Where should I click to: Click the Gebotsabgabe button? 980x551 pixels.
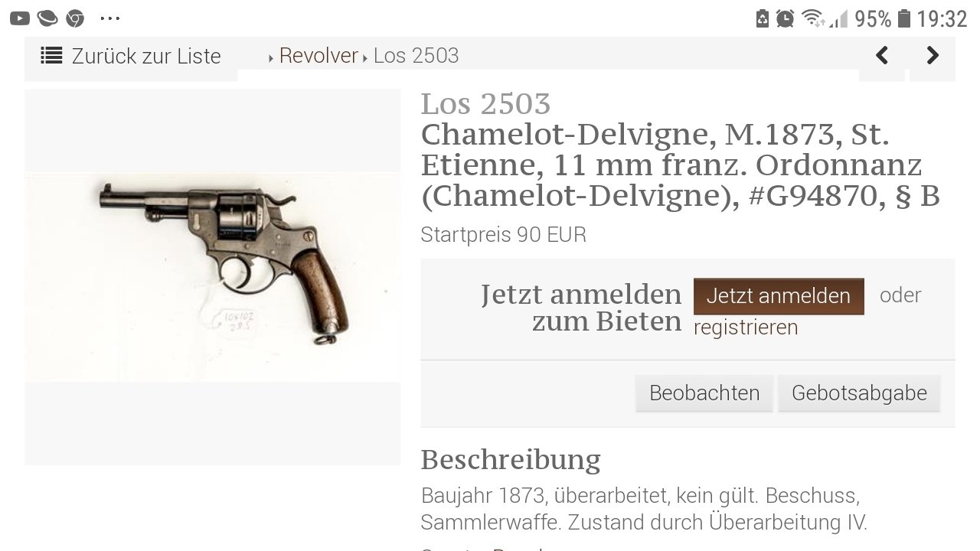(x=859, y=393)
